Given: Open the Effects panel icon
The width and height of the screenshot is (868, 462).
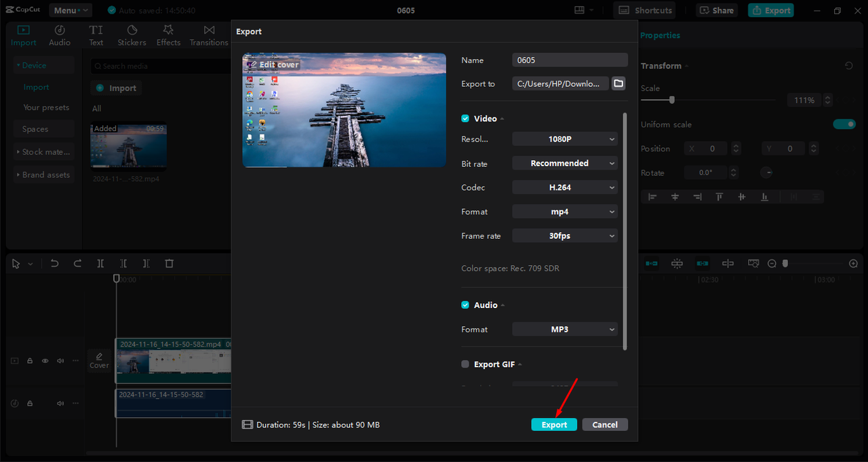Looking at the screenshot, I should (168, 31).
